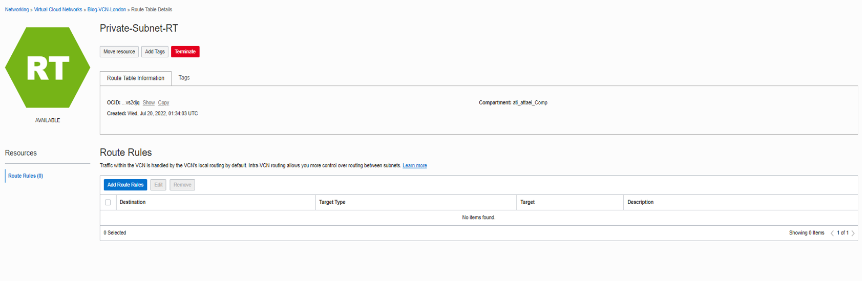This screenshot has width=868, height=281.
Task: Open the Learn more link
Action: [414, 166]
